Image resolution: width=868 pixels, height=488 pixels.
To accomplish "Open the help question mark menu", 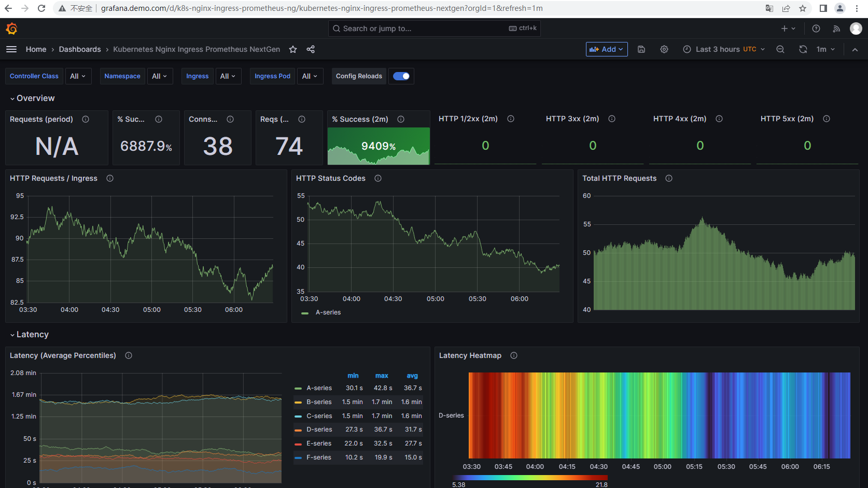I will point(816,28).
